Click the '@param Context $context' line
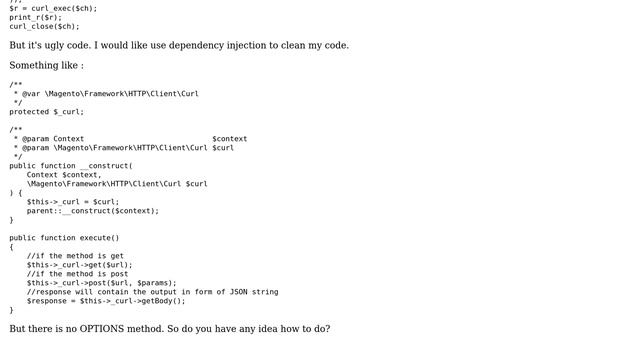Image resolution: width=640 pixels, height=360 pixels. point(130,139)
